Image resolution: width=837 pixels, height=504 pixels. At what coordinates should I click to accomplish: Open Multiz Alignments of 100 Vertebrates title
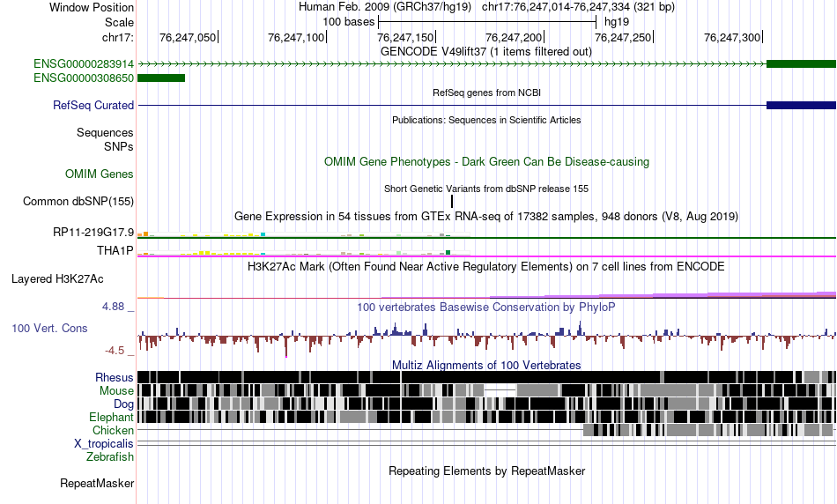point(486,365)
